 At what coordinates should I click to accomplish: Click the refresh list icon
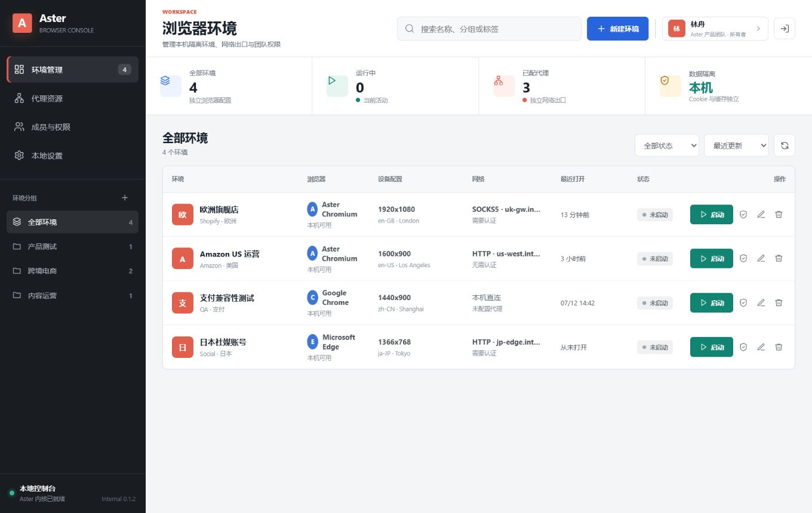785,146
